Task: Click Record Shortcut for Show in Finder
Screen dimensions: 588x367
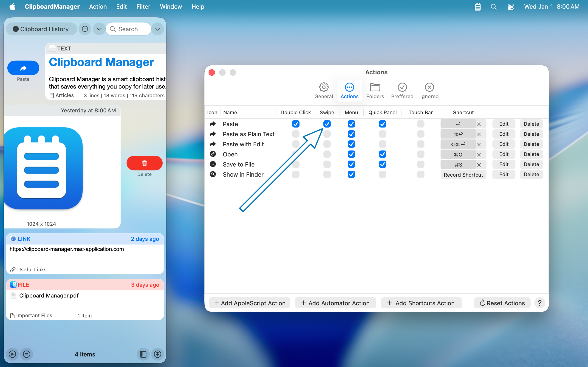Action: click(463, 175)
